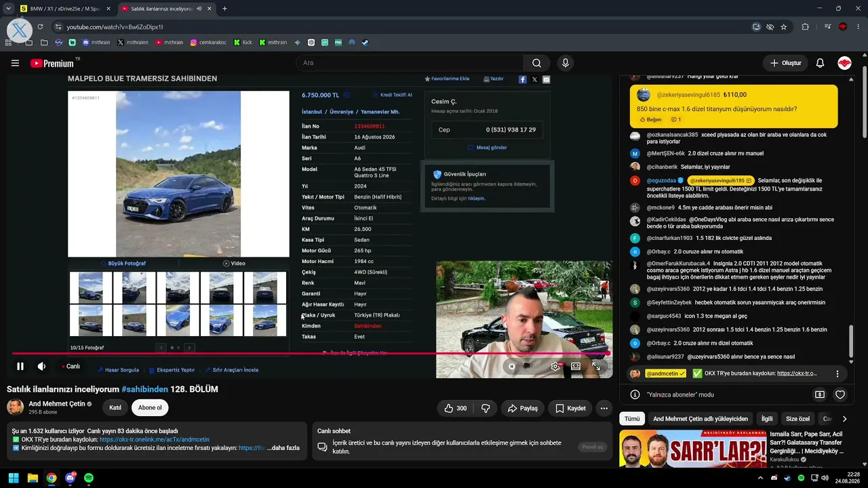Open a new browser tab

coord(224,9)
